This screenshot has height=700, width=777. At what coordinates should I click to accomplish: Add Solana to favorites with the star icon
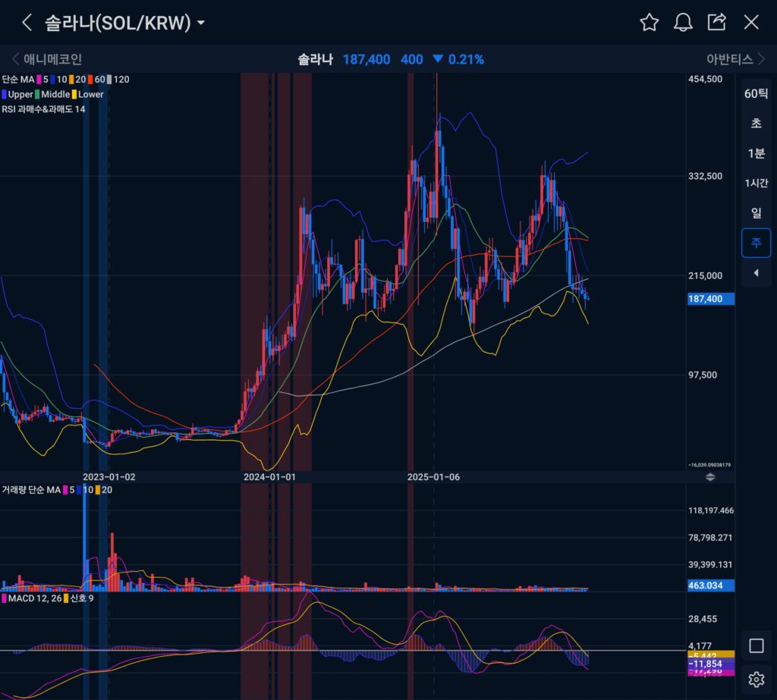point(649,23)
